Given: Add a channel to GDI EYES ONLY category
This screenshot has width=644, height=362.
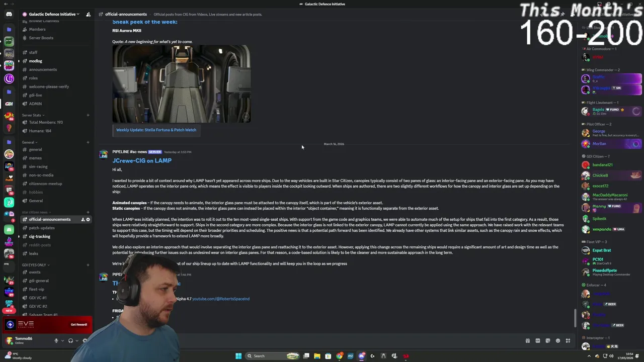Looking at the screenshot, I should pos(88,265).
